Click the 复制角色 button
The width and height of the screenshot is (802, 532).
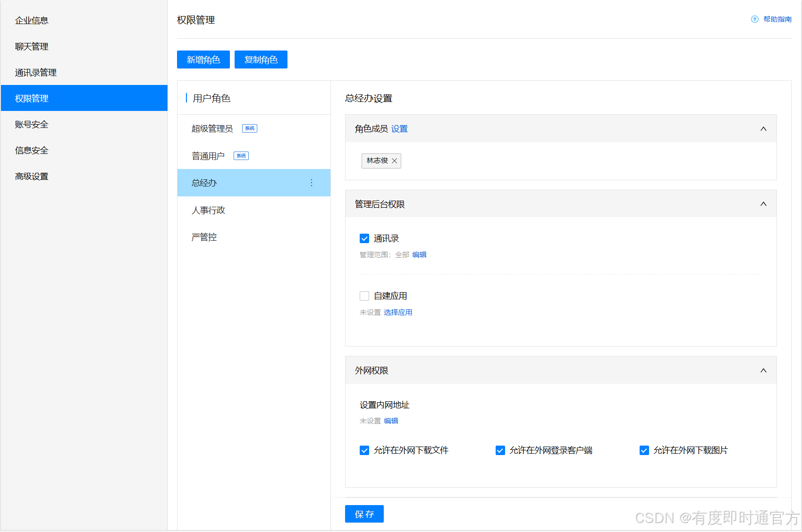pyautogui.click(x=261, y=59)
